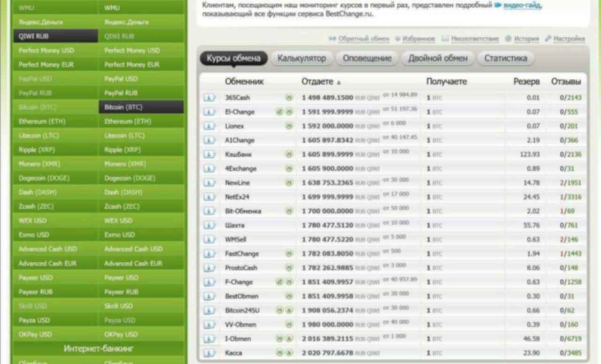
Task: Open info icon for the NetEx24 row
Action: click(209, 197)
